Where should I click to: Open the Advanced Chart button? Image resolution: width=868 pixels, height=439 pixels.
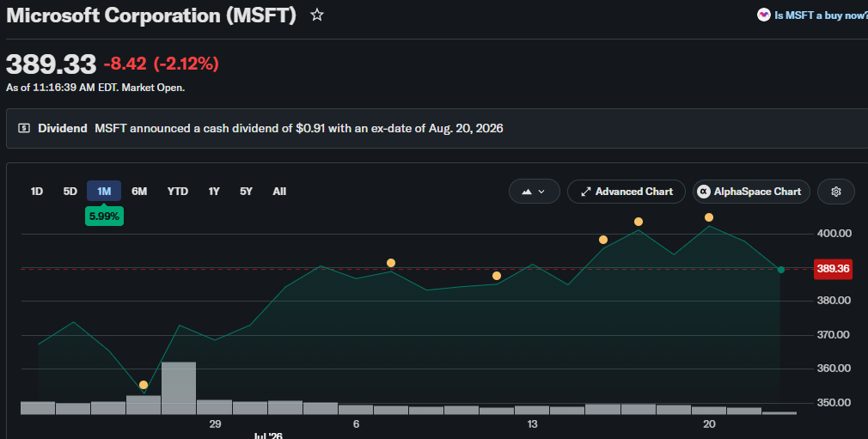pos(627,192)
